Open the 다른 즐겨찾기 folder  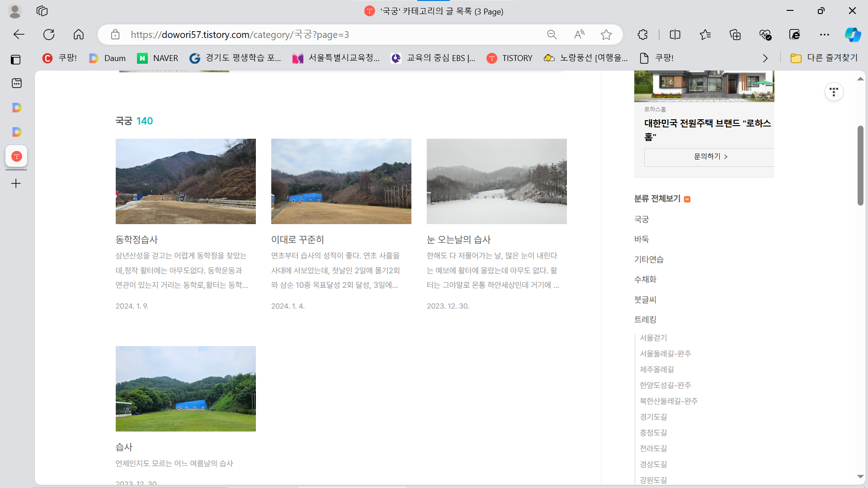point(824,58)
